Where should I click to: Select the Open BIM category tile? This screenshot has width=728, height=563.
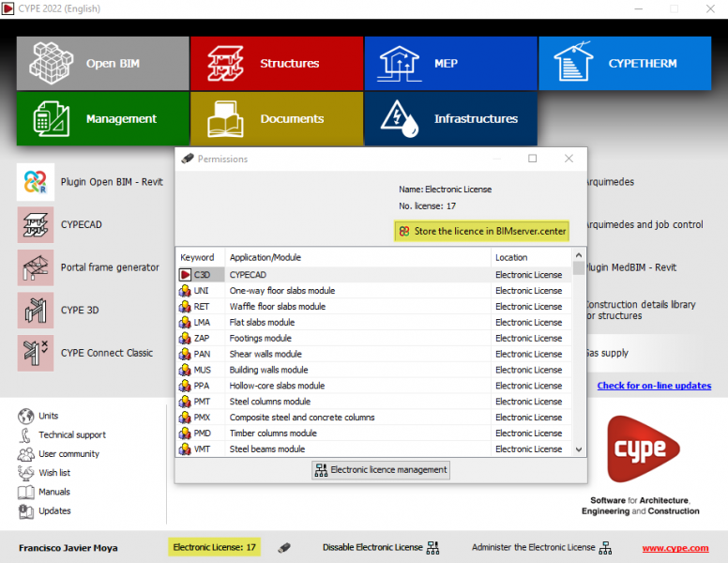[102, 64]
